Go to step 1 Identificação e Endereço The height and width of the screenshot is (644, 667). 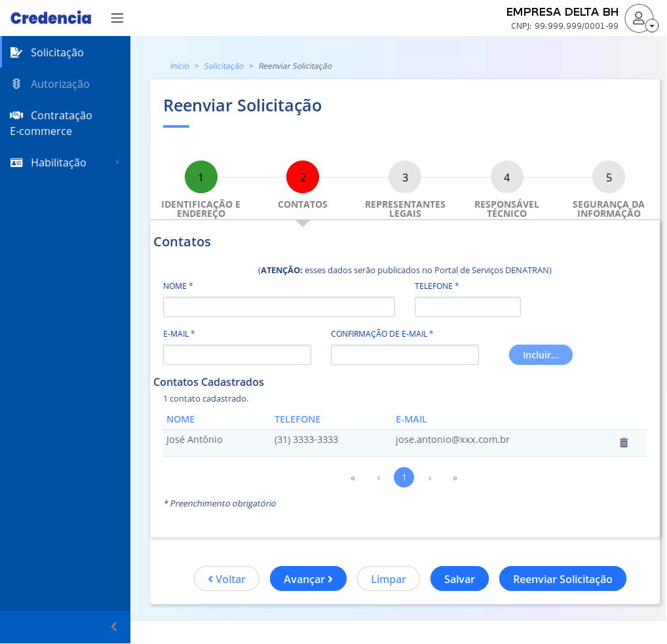[201, 178]
